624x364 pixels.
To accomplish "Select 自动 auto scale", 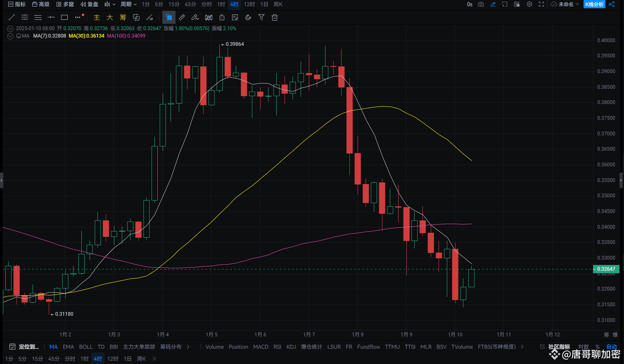I will [612, 347].
